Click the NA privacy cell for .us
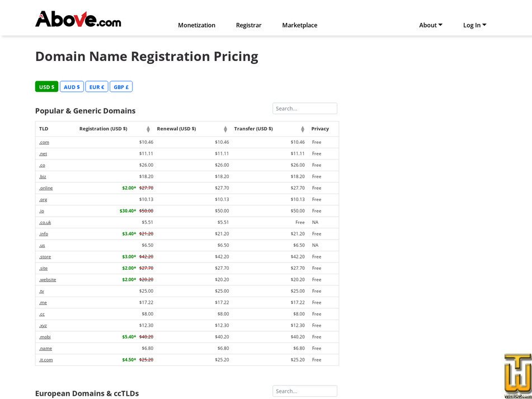 [315, 245]
